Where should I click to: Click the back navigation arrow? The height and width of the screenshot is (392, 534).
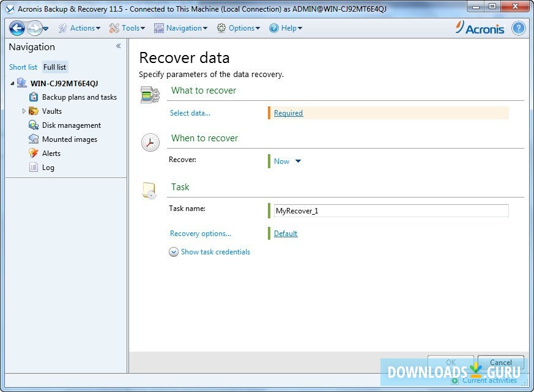15,28
